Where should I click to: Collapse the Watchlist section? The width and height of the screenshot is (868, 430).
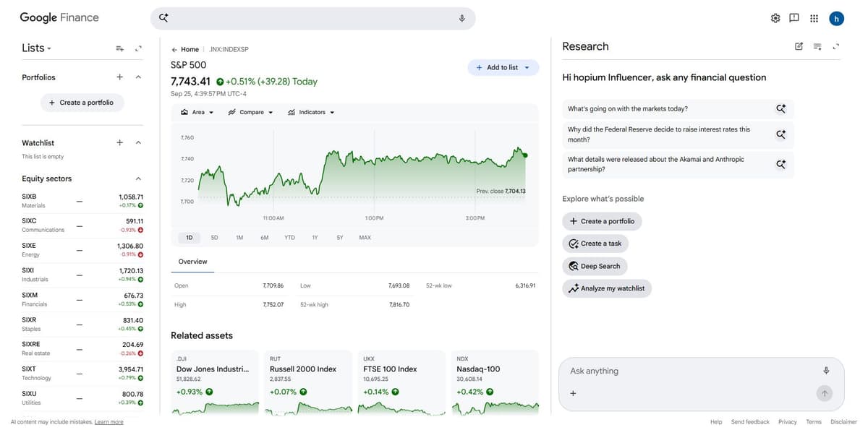pyautogui.click(x=138, y=142)
